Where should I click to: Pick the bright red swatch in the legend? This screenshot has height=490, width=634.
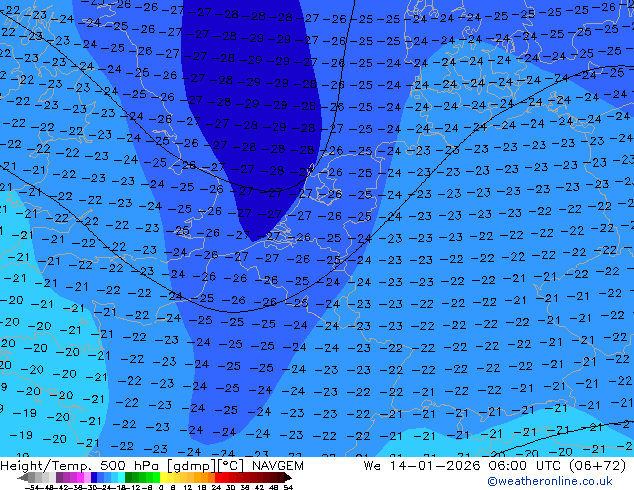coord(218,477)
